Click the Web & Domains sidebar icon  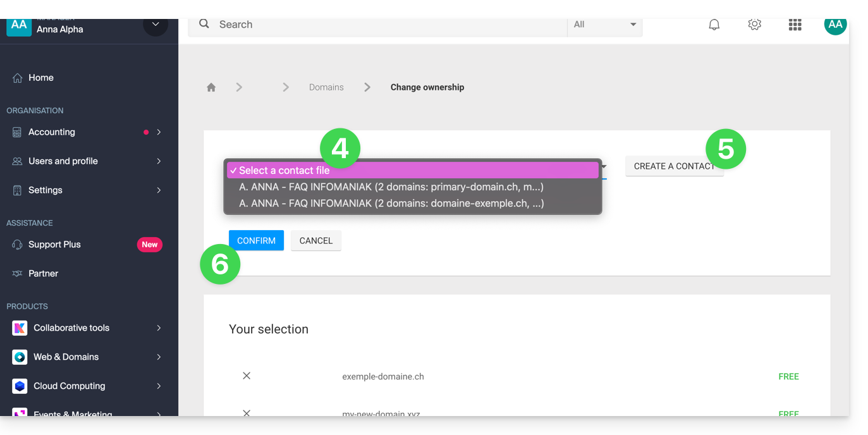tap(20, 357)
